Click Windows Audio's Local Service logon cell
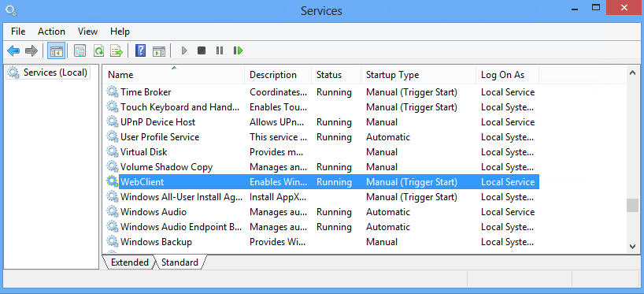Screen dimensions: 644x294 coord(508,212)
